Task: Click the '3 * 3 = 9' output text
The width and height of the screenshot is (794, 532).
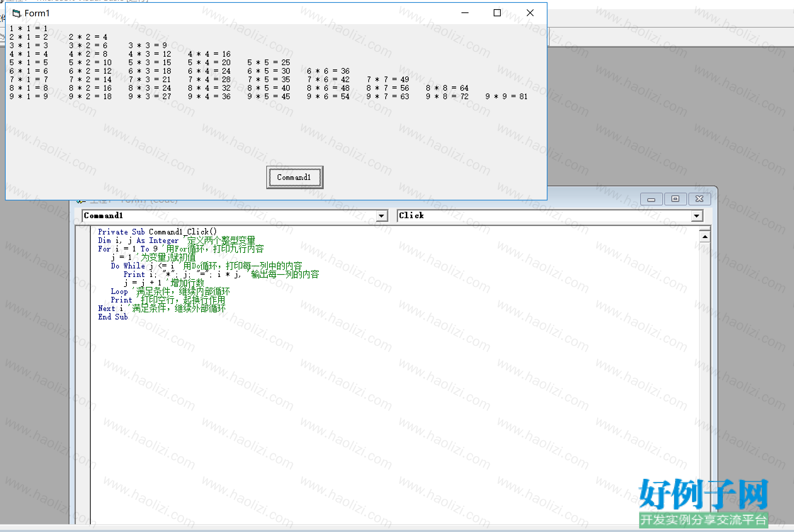Action: click(148, 45)
